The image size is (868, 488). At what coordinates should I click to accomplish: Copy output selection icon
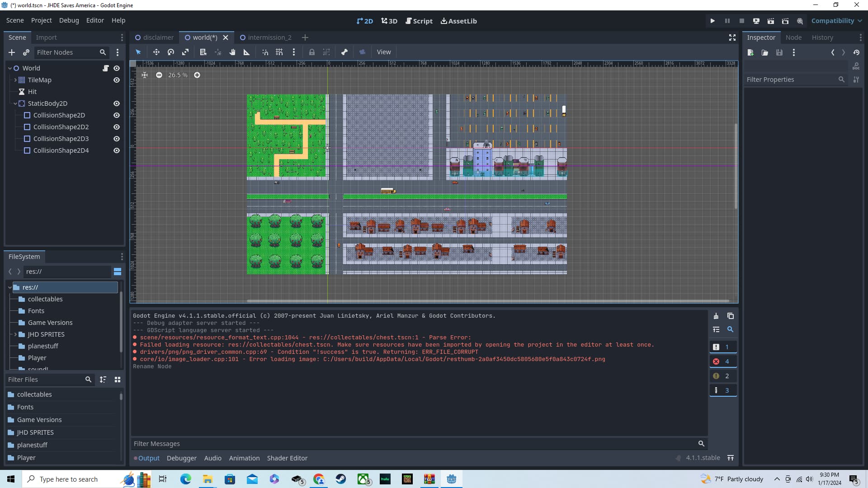pyautogui.click(x=730, y=316)
